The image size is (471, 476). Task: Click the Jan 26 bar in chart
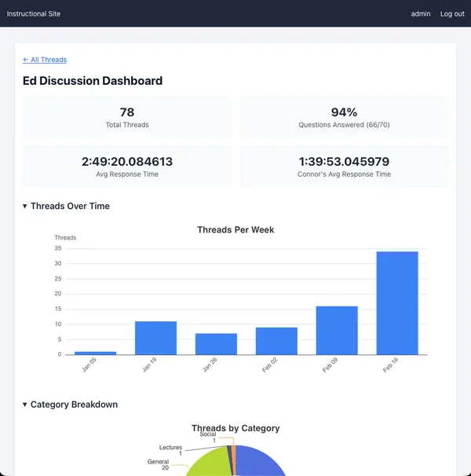[216, 344]
